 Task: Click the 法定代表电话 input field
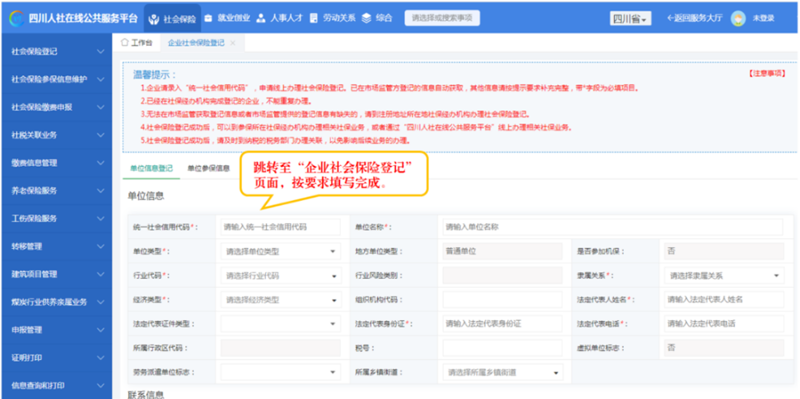click(724, 323)
